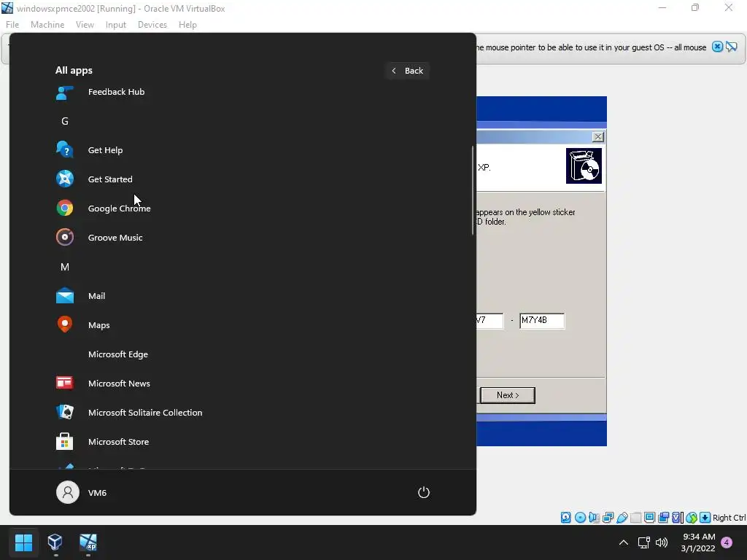Image resolution: width=747 pixels, height=560 pixels.
Task: Switch to the Windows XP VM taskbar icon
Action: click(88, 542)
